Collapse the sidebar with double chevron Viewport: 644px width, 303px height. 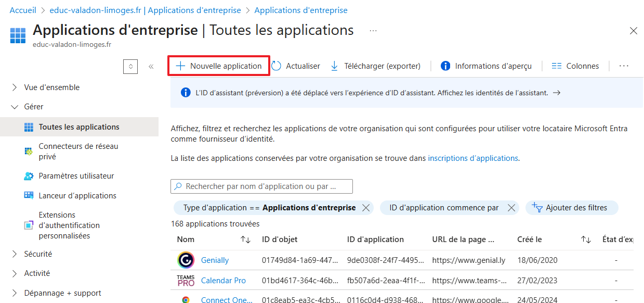point(151,67)
